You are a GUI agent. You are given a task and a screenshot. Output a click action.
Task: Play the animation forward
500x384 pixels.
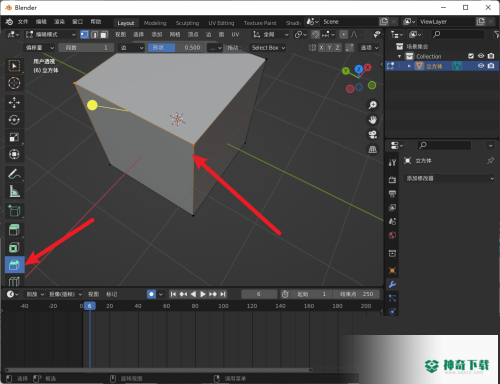pyautogui.click(x=203, y=294)
